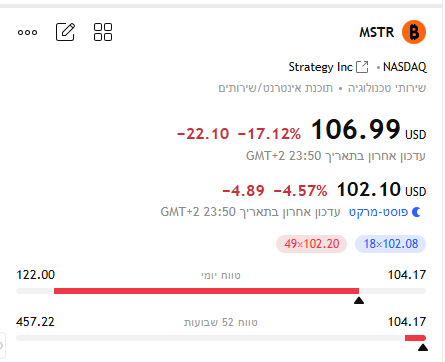Click the daily range black triangle marker

(x=359, y=301)
